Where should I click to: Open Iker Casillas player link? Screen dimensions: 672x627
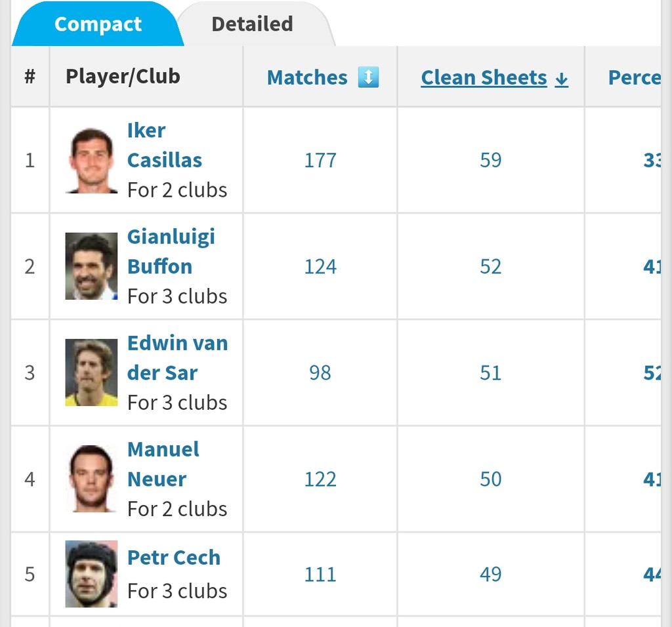point(164,145)
